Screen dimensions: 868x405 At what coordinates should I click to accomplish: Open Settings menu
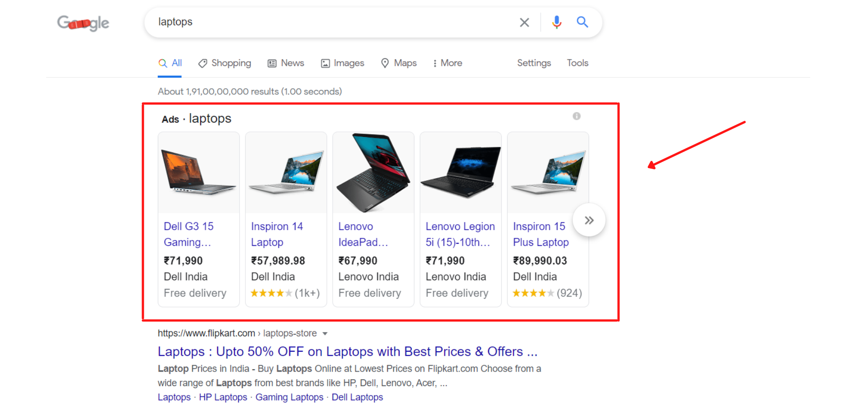(x=534, y=63)
